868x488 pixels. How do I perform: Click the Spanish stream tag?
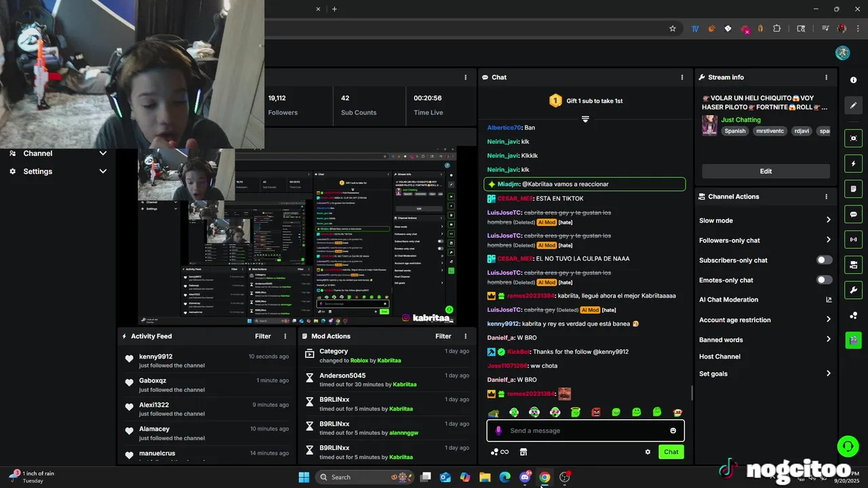[x=734, y=131]
